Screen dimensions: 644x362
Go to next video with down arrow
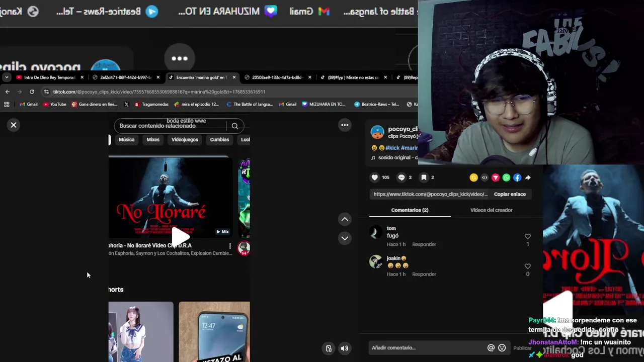point(345,238)
